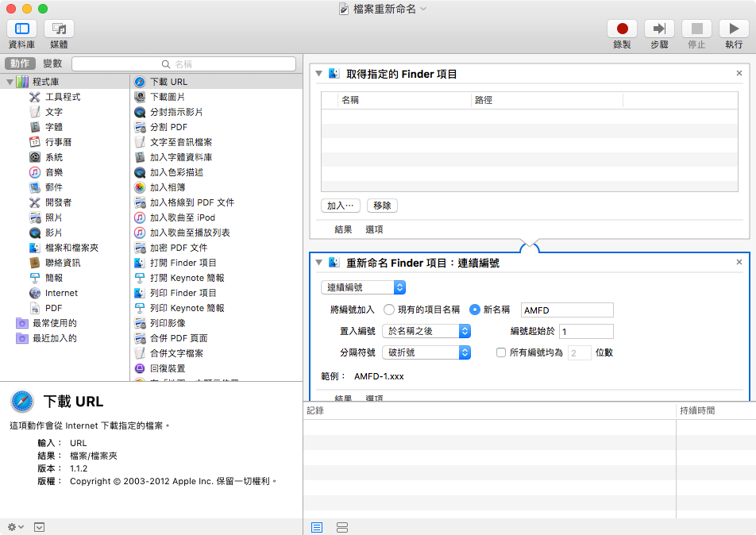Select the 下載 URL action
Screen dimensions: 756x535
click(x=168, y=82)
